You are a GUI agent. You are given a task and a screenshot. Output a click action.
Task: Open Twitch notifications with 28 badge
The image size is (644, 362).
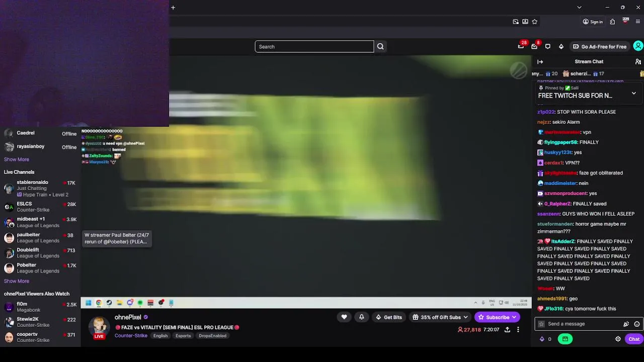pos(521,46)
